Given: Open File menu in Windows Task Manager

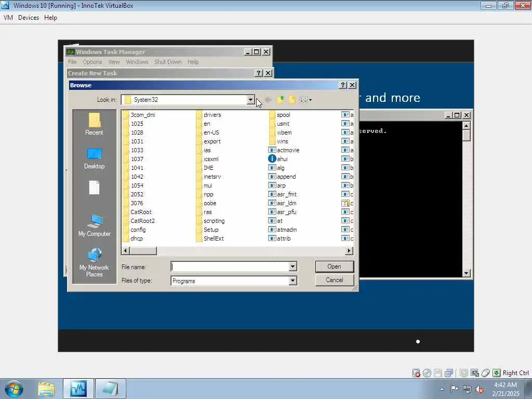Looking at the screenshot, I should [72, 62].
